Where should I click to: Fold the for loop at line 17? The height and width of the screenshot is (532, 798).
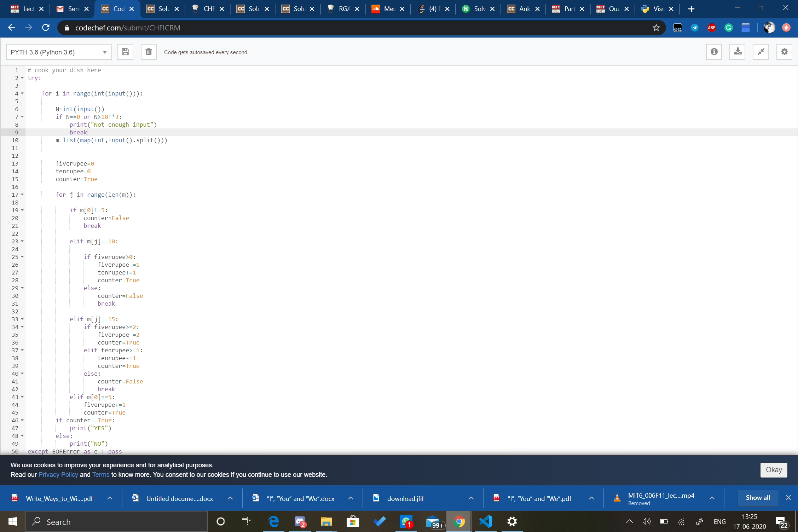[22, 195]
